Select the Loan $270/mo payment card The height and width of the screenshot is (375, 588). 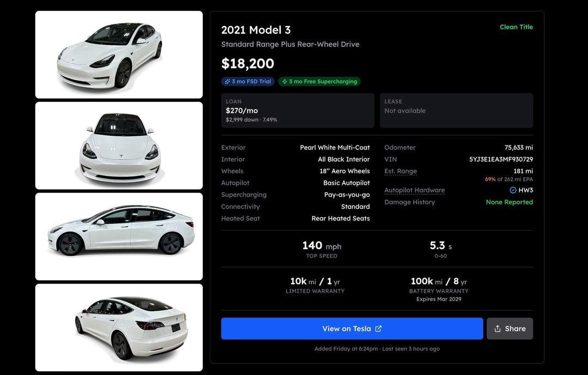298,111
